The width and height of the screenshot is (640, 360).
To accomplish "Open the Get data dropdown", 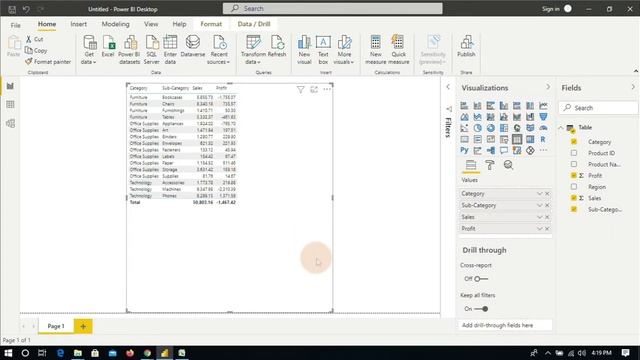I will tap(89, 50).
